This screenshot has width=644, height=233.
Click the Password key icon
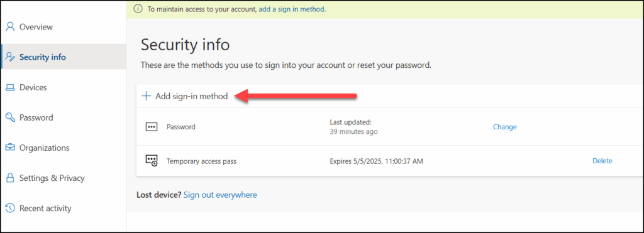click(x=10, y=117)
